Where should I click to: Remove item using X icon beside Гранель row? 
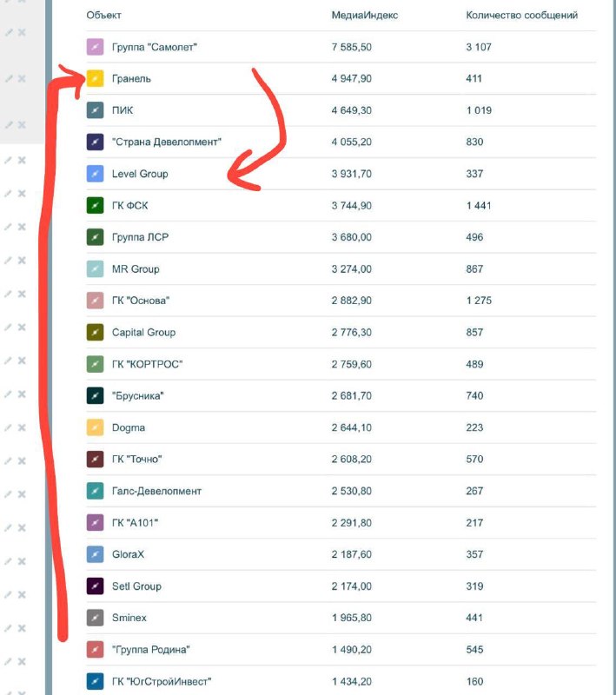coord(22,78)
